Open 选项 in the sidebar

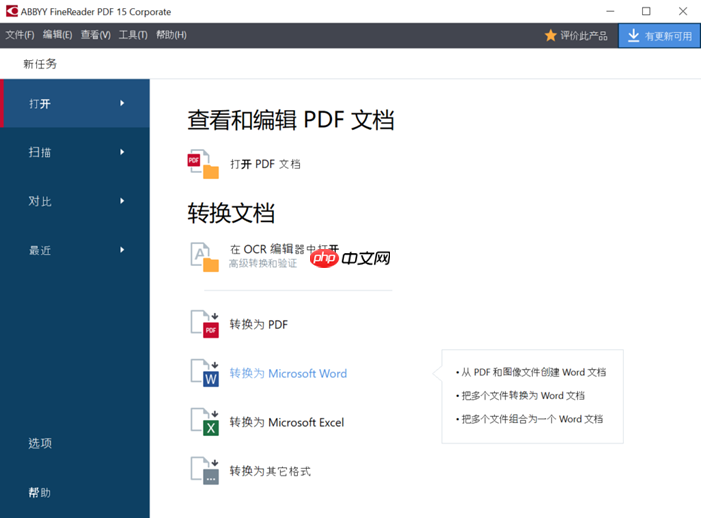pyautogui.click(x=40, y=443)
